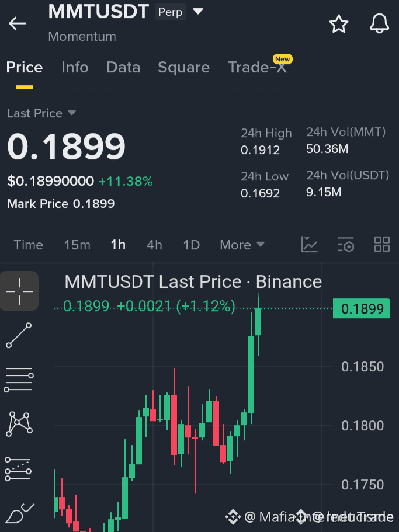Select the brush drawing tool
Viewport: 399px width, 532px height.
(20, 513)
